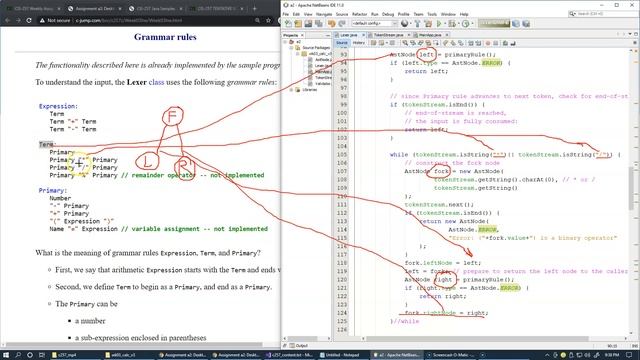Open Run Project dropdown arrow

pyautogui.click(x=445, y=24)
